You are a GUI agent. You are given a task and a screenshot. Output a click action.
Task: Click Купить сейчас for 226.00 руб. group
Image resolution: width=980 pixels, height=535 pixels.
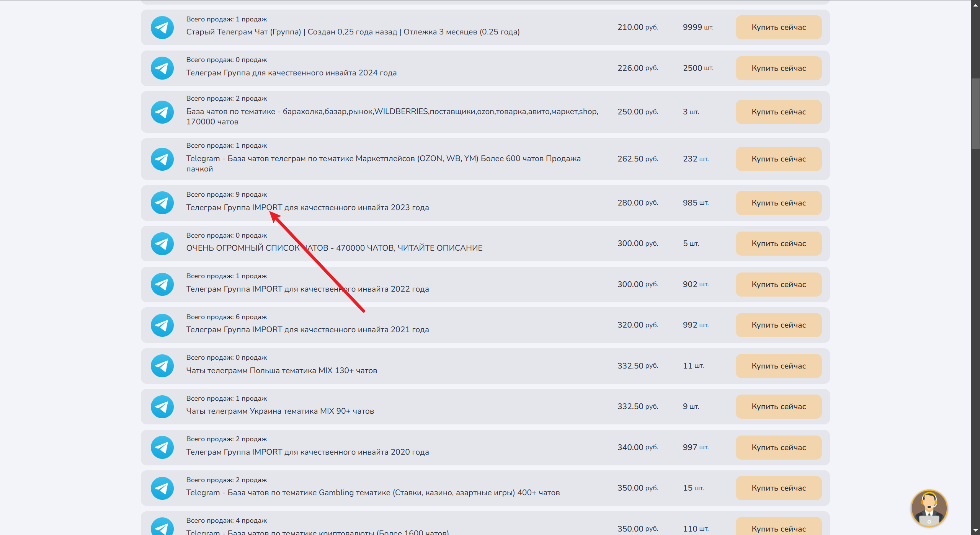coord(779,68)
